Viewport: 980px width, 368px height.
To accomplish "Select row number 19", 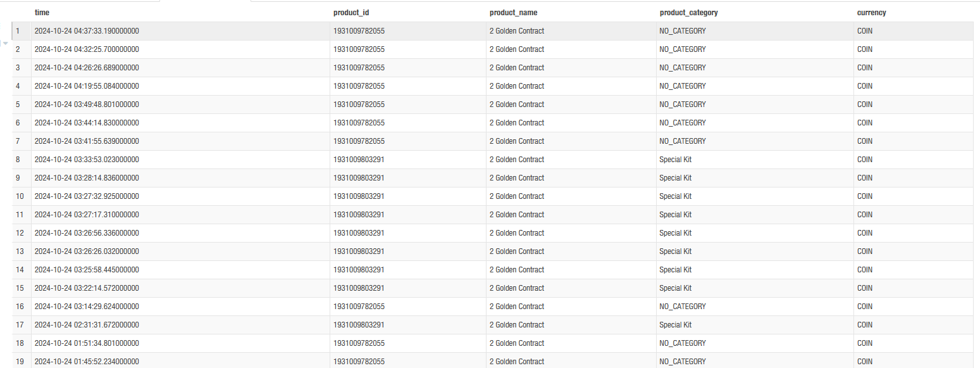I will (x=19, y=362).
